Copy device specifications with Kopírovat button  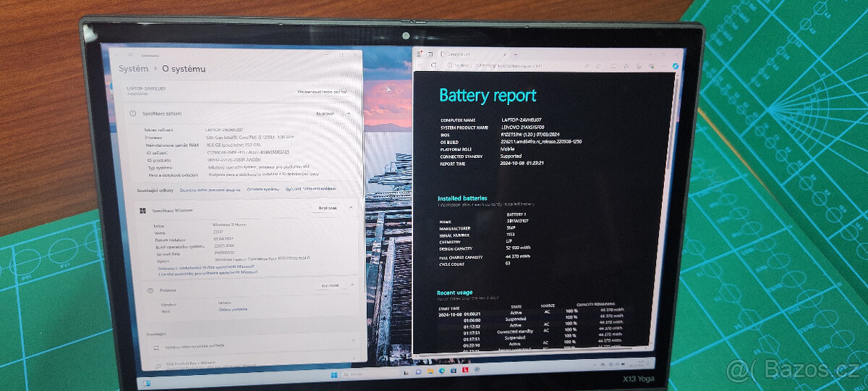pos(325,114)
